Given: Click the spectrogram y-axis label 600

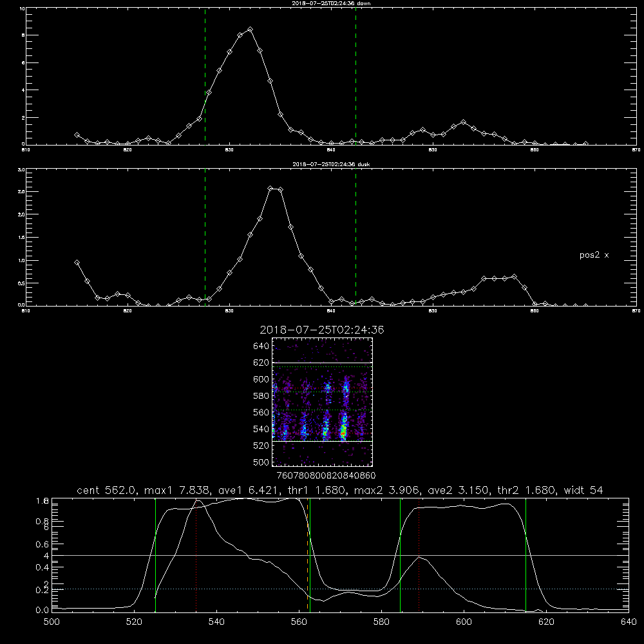Looking at the screenshot, I should coord(261,379).
